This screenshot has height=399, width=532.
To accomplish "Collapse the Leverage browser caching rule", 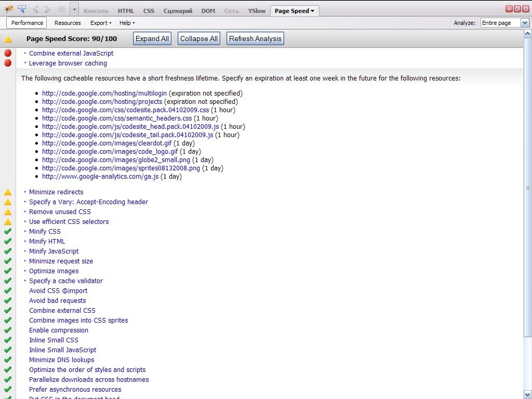I will (x=68, y=63).
